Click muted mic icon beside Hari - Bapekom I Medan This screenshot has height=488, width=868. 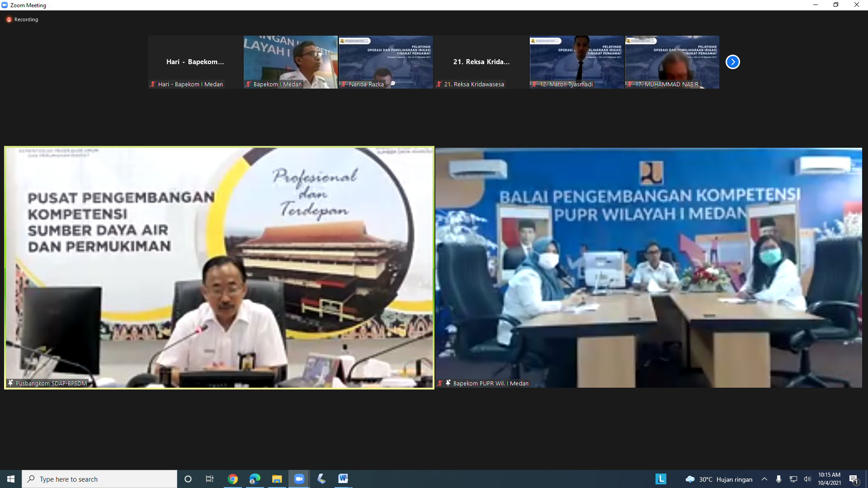coord(153,84)
